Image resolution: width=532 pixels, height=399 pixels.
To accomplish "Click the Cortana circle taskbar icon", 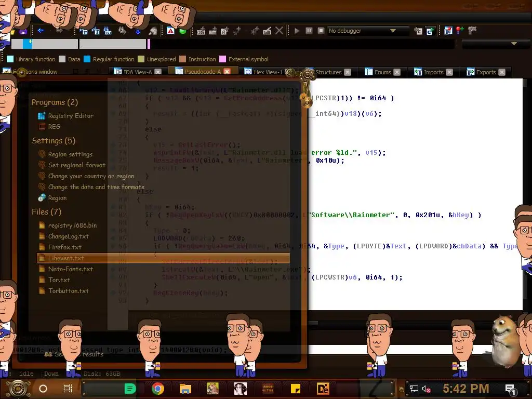I will (x=43, y=389).
